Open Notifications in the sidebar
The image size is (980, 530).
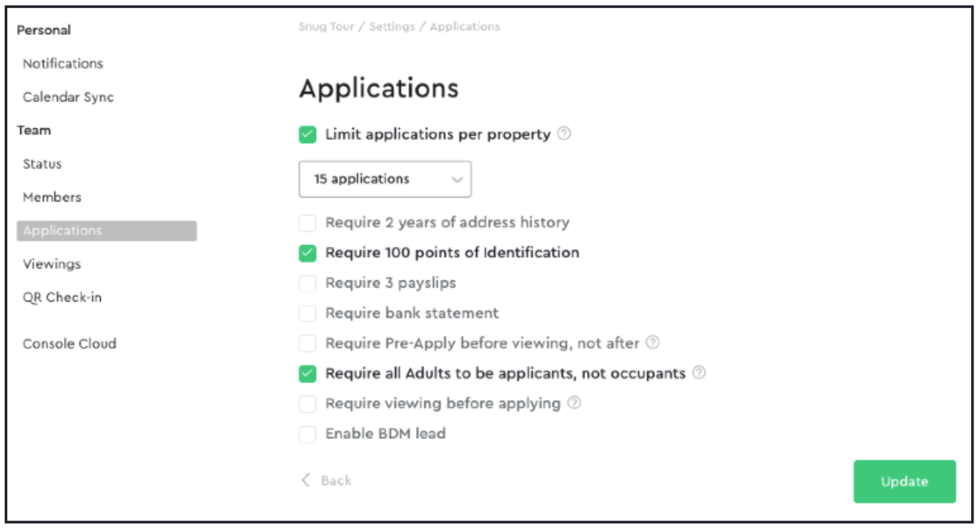(x=63, y=63)
